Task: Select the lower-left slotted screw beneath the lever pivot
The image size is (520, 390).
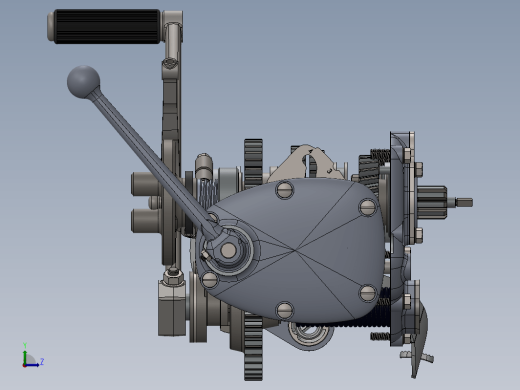Action: (x=210, y=279)
